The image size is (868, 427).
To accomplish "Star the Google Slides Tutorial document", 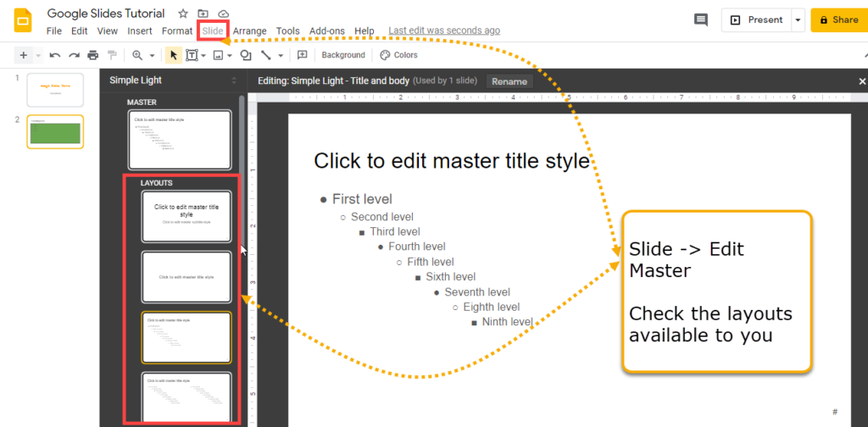I will pyautogui.click(x=183, y=14).
